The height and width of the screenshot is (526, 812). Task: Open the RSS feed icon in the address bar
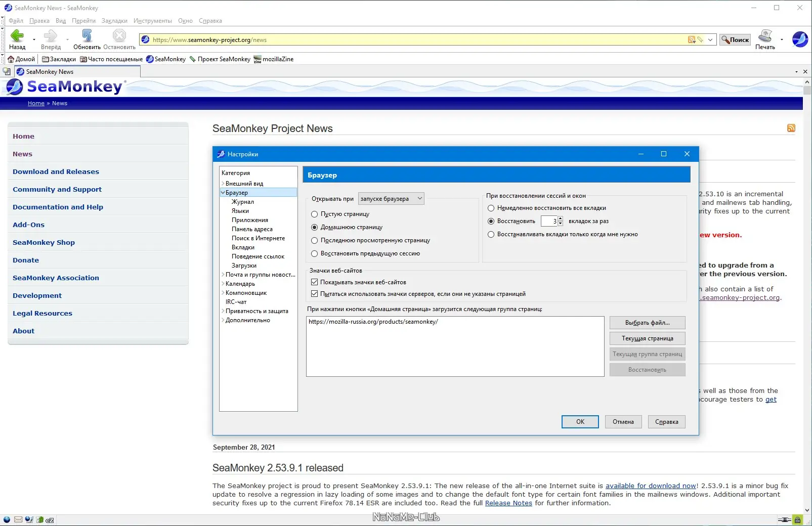pos(692,40)
